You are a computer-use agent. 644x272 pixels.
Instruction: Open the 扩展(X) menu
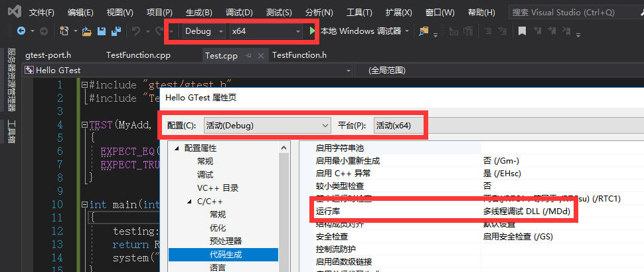(x=399, y=13)
